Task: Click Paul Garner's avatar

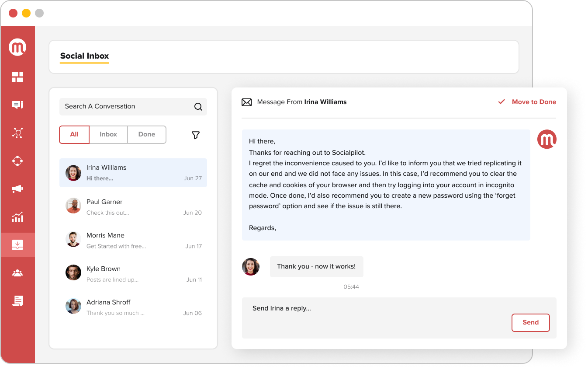Action: tap(73, 206)
